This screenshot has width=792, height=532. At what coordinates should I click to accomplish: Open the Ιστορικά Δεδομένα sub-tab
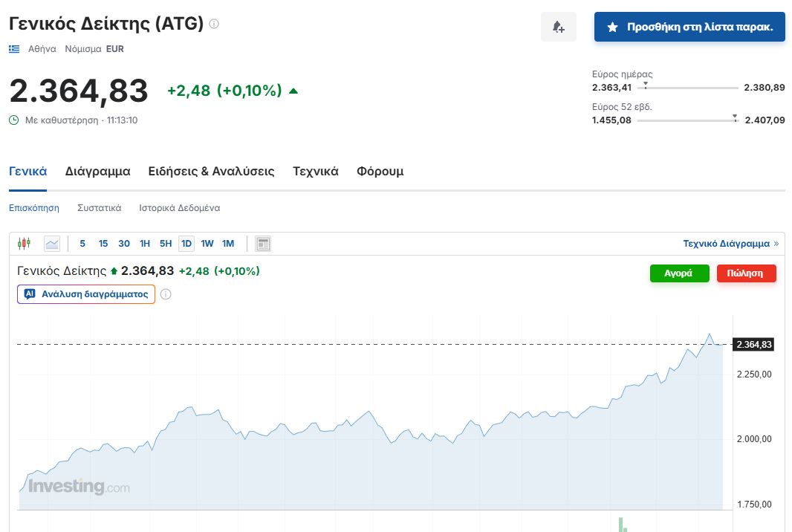pyautogui.click(x=179, y=208)
